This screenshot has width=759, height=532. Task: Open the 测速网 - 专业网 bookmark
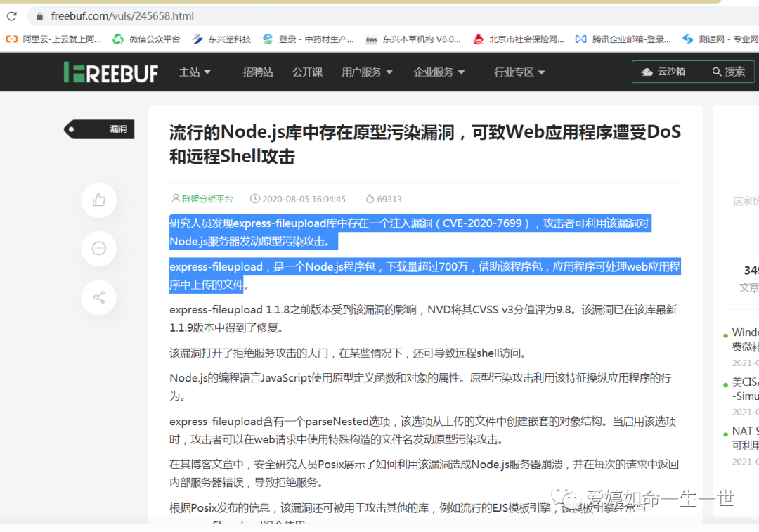[x=720, y=39]
